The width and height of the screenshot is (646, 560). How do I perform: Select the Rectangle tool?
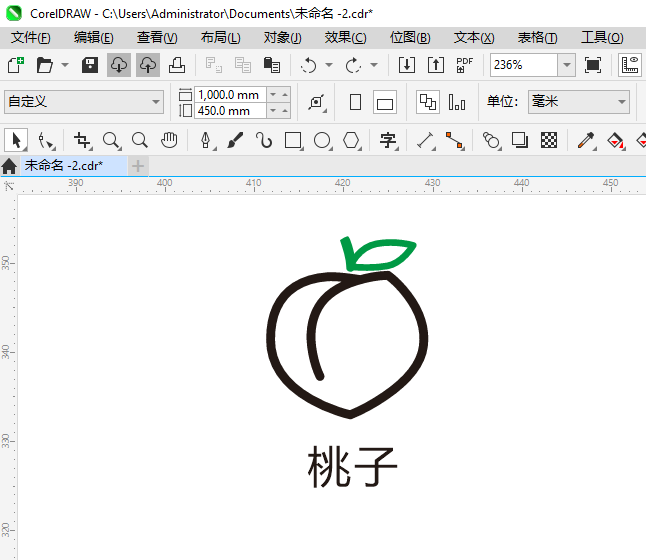click(x=293, y=141)
